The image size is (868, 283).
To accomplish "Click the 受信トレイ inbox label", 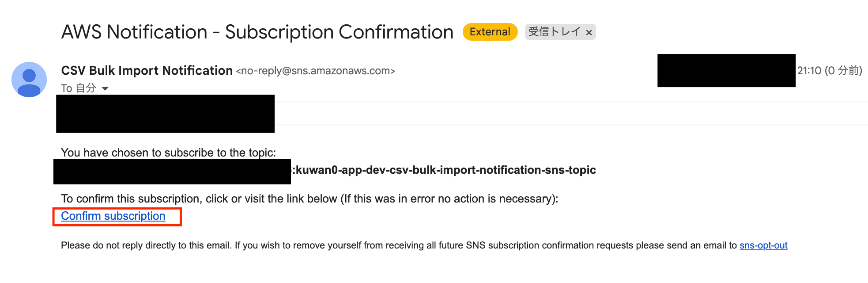I will pyautogui.click(x=554, y=32).
